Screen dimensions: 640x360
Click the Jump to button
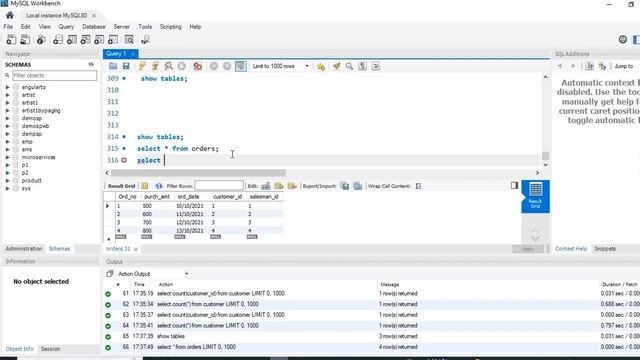(624, 66)
